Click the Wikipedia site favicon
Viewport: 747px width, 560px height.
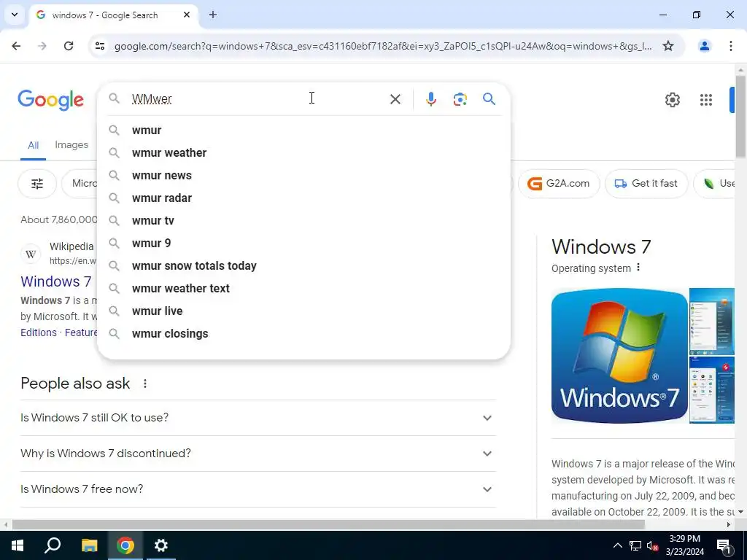pos(31,254)
